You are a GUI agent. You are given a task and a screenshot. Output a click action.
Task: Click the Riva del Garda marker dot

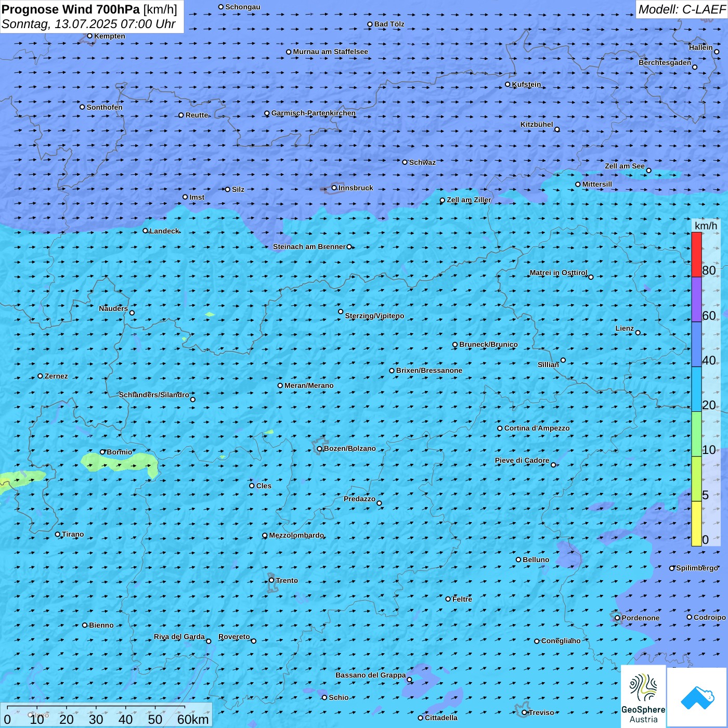click(x=209, y=641)
